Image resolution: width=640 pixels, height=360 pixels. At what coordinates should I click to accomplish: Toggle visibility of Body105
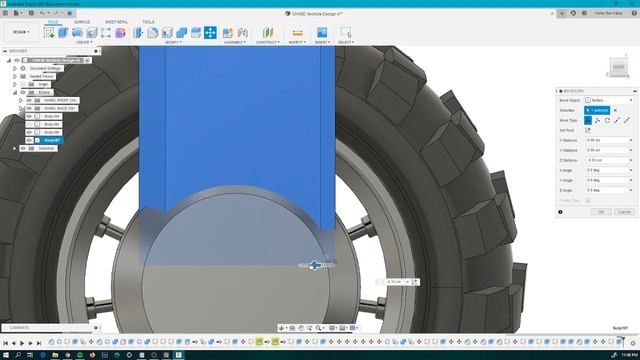29,124
